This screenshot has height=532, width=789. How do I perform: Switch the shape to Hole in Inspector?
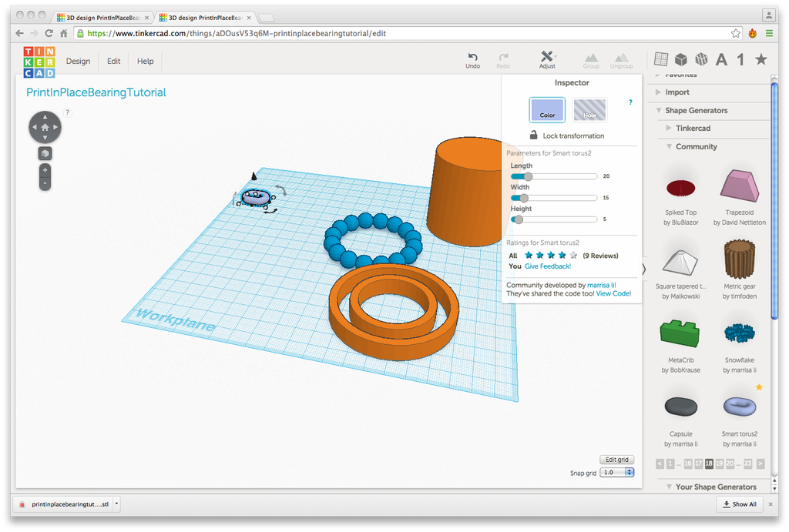click(x=589, y=109)
